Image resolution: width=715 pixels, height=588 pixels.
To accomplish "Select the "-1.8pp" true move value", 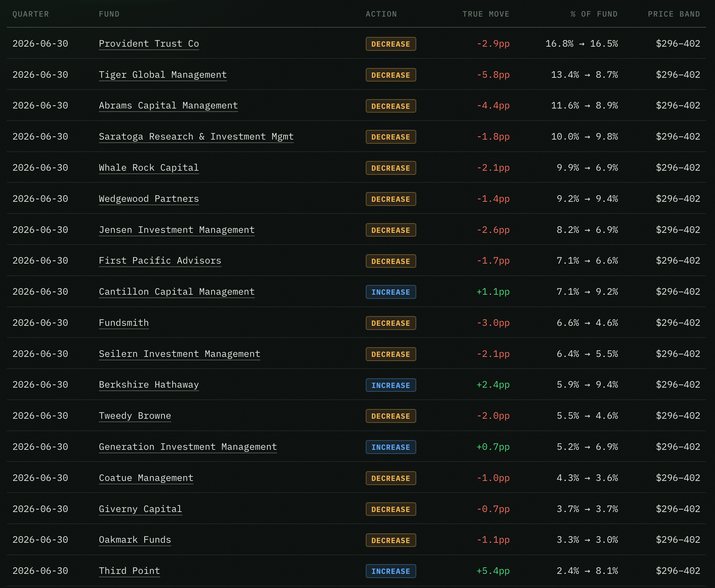I will pyautogui.click(x=493, y=137).
